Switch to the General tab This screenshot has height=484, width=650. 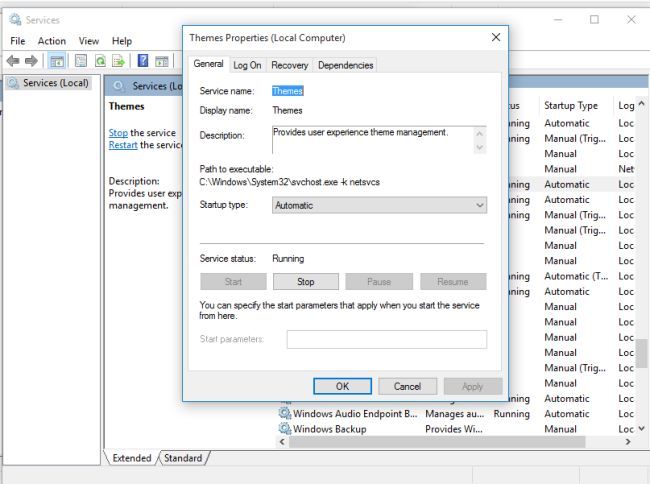coord(208,64)
